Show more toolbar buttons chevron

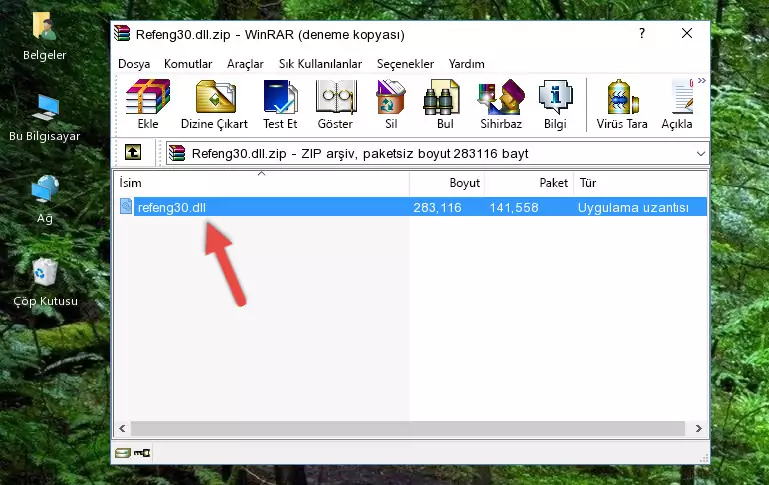click(702, 81)
